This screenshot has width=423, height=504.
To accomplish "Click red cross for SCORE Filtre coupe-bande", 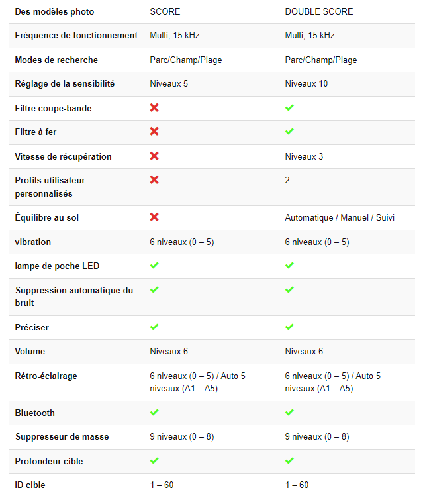I will tap(154, 107).
